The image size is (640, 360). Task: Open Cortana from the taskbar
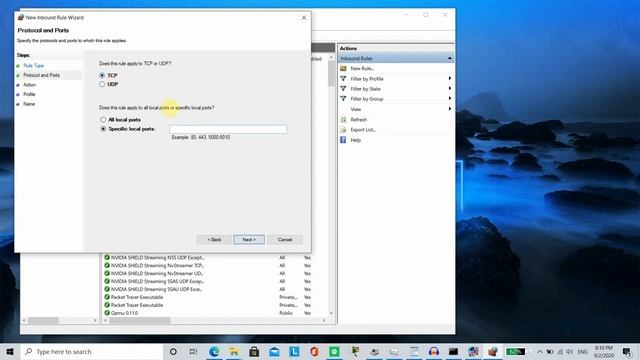[x=173, y=351]
